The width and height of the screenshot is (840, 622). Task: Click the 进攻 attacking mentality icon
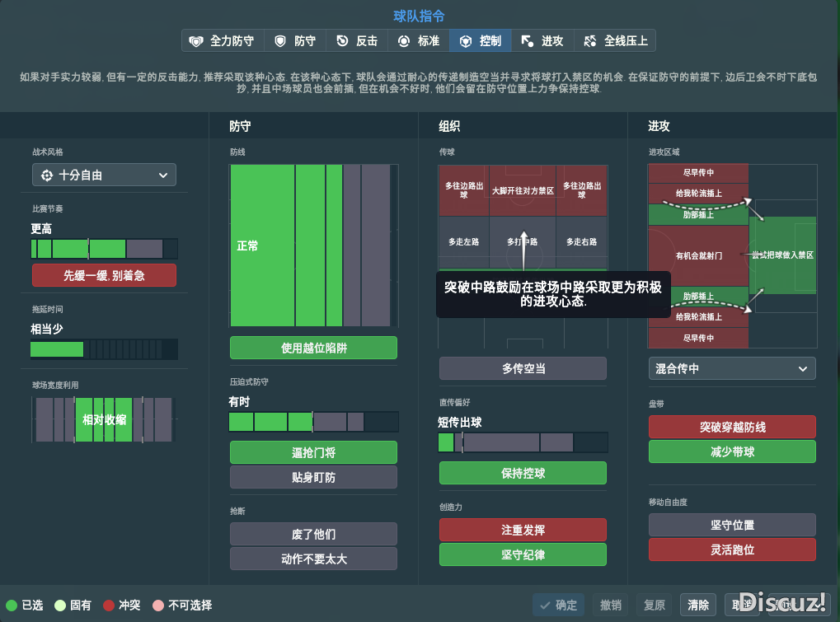pos(528,41)
